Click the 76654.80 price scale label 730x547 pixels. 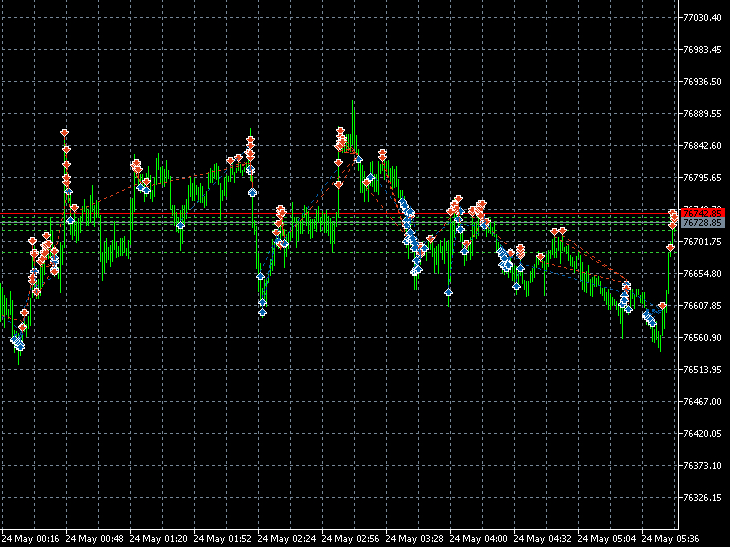click(x=702, y=274)
